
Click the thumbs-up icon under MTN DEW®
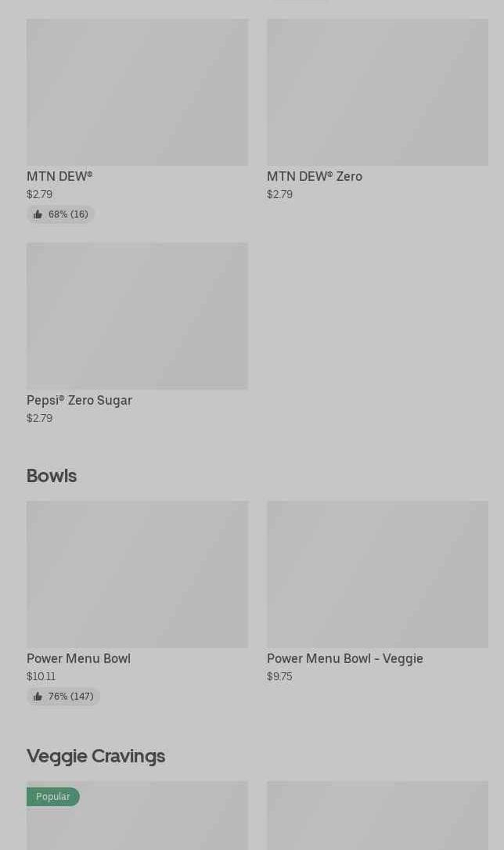(38, 214)
